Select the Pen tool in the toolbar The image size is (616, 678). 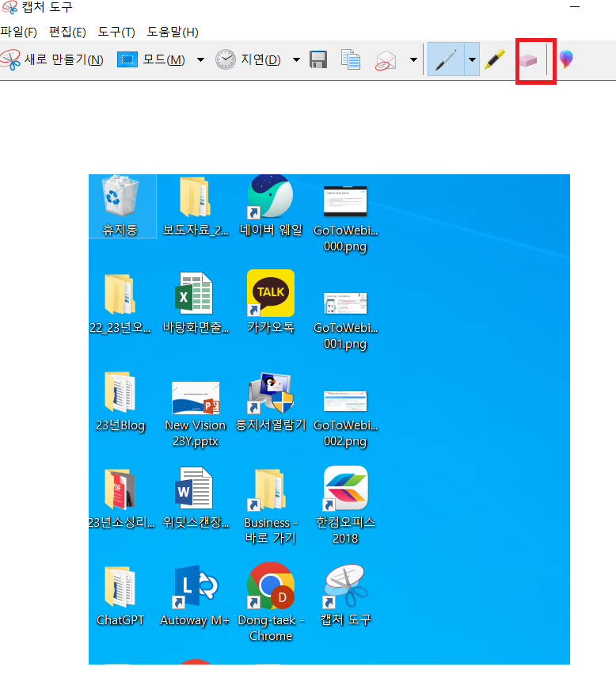pyautogui.click(x=446, y=59)
